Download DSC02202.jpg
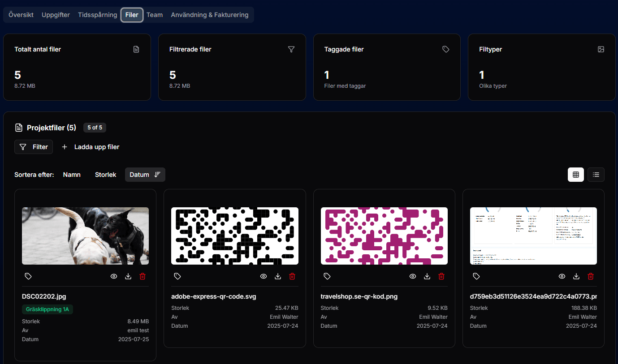The width and height of the screenshot is (618, 364). tap(128, 276)
